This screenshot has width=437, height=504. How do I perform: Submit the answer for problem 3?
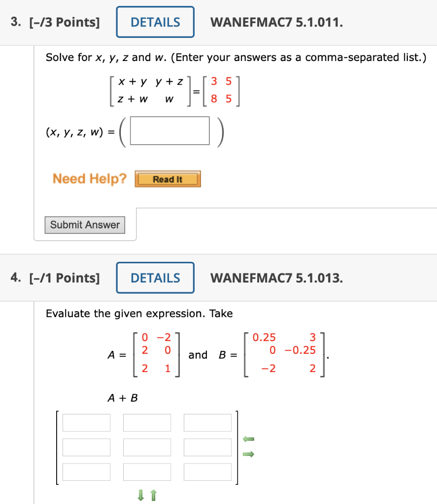pyautogui.click(x=85, y=224)
